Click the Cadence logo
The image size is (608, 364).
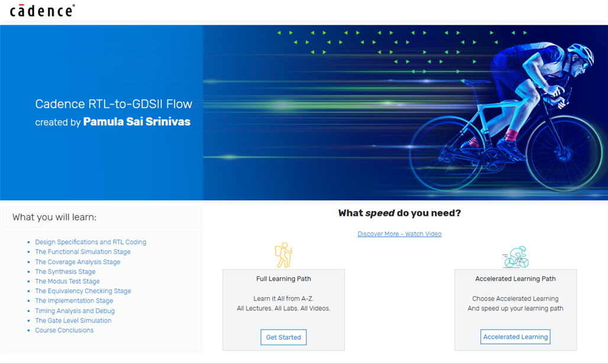42,10
